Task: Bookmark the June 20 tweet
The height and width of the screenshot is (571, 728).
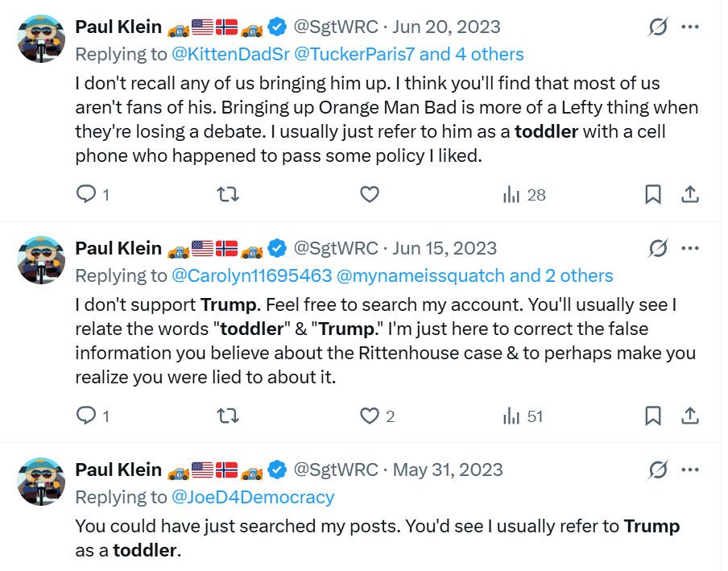Action: click(653, 194)
